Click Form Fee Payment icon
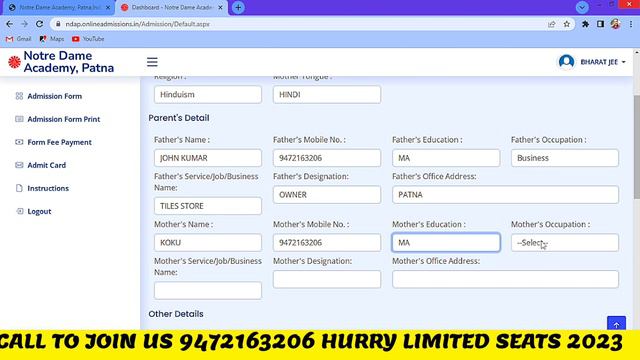640x360 pixels. click(19, 142)
